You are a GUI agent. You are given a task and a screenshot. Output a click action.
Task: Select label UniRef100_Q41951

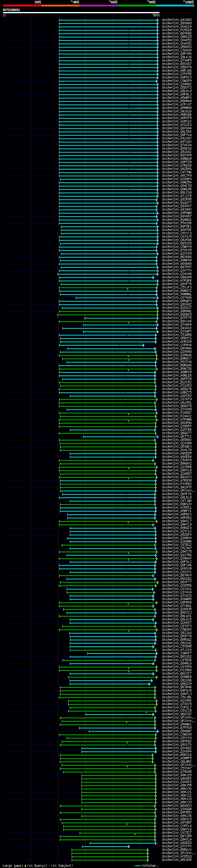pos(177,402)
